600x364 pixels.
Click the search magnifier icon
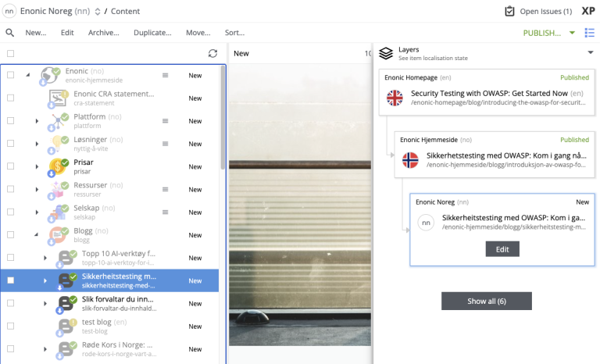(10, 33)
